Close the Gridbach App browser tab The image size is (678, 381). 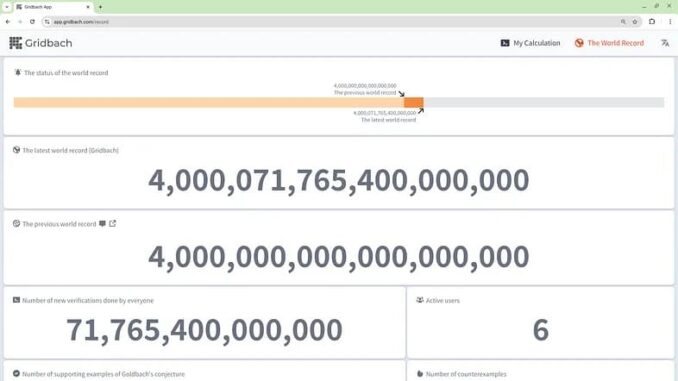pyautogui.click(x=88, y=7)
